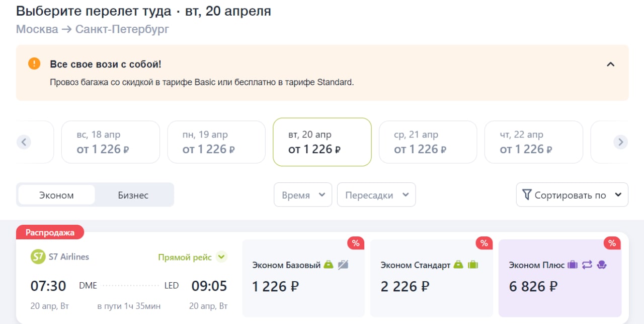This screenshot has width=644, height=324.
Task: Open the Время filter dropdown
Action: [x=303, y=195]
